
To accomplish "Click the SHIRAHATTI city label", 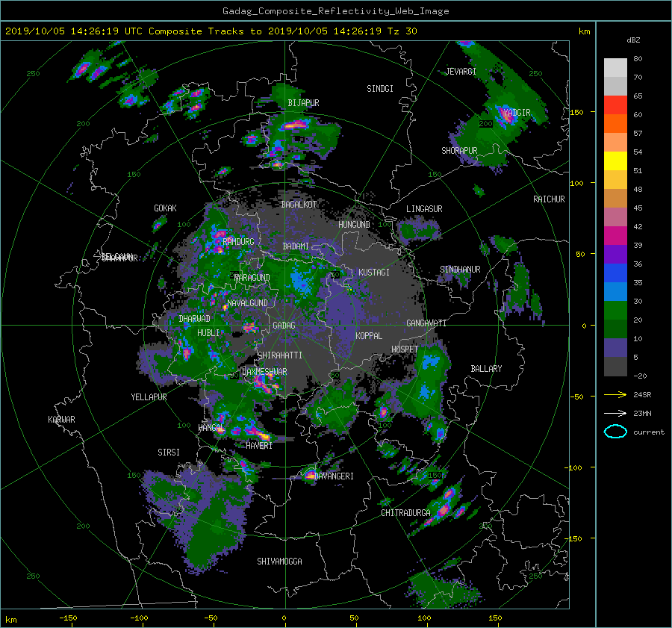I will (280, 355).
